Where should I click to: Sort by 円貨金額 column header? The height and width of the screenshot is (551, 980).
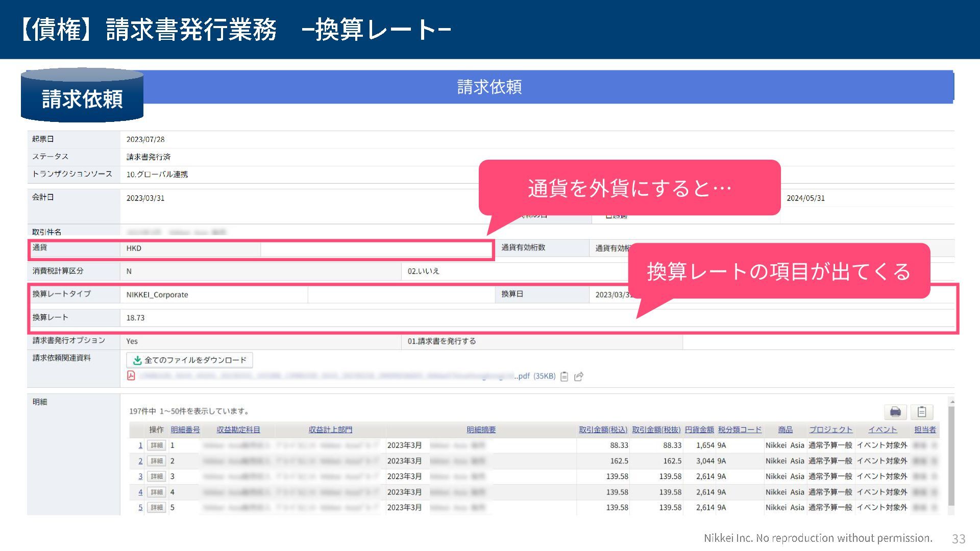[699, 430]
